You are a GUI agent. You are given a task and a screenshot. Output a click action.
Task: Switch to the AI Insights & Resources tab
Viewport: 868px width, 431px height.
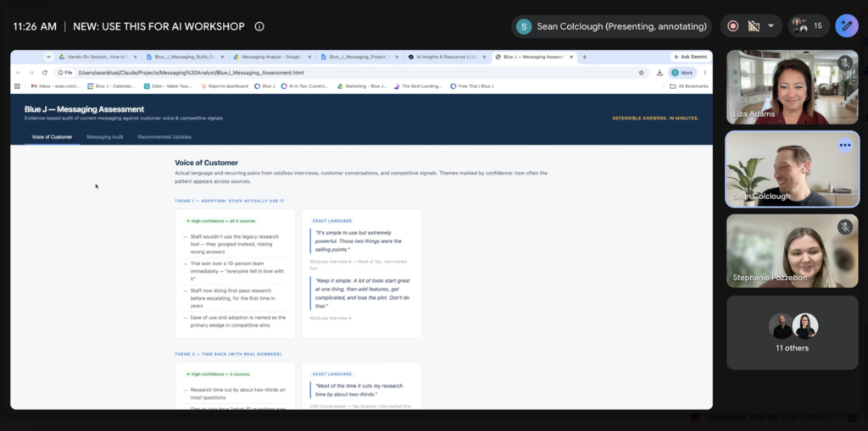(444, 57)
